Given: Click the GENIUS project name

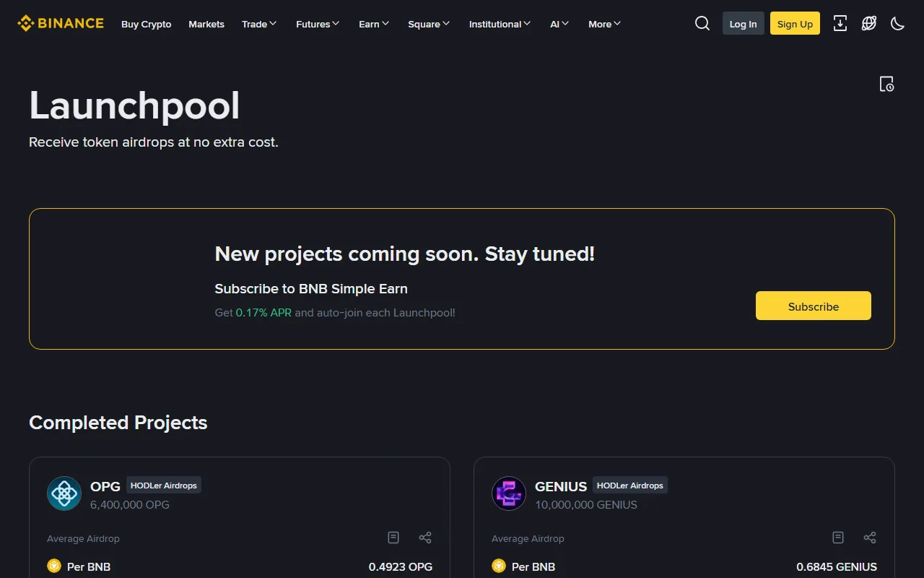Looking at the screenshot, I should click(x=561, y=486).
